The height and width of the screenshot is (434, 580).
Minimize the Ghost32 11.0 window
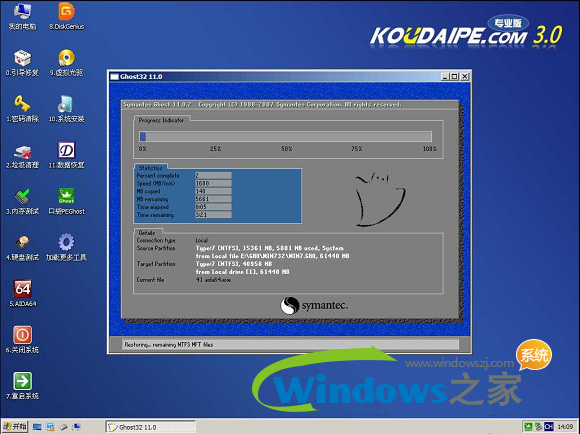pos(446,77)
